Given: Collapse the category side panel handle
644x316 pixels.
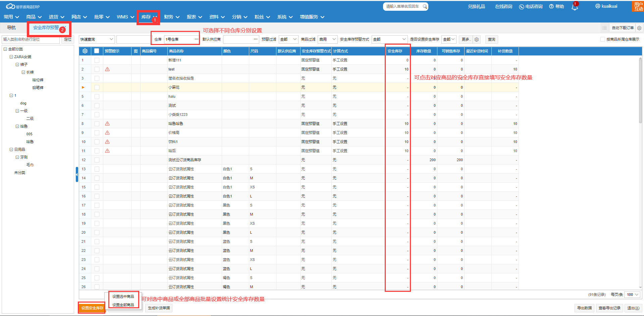Looking at the screenshot, I should tap(77, 174).
